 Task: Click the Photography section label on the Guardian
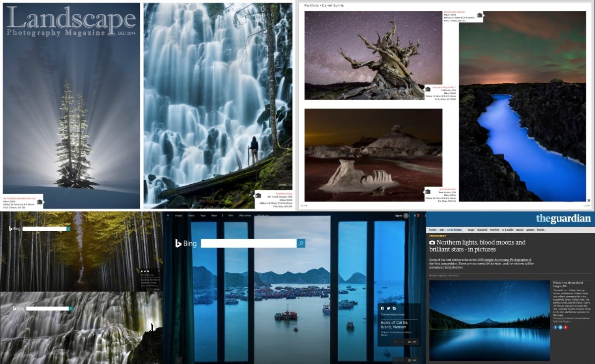pyautogui.click(x=438, y=236)
